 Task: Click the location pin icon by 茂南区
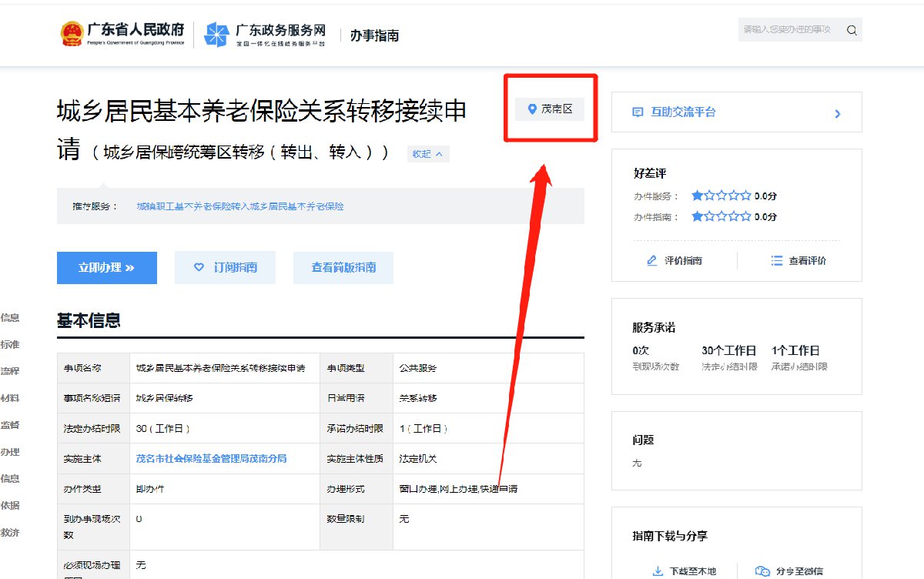pos(531,109)
